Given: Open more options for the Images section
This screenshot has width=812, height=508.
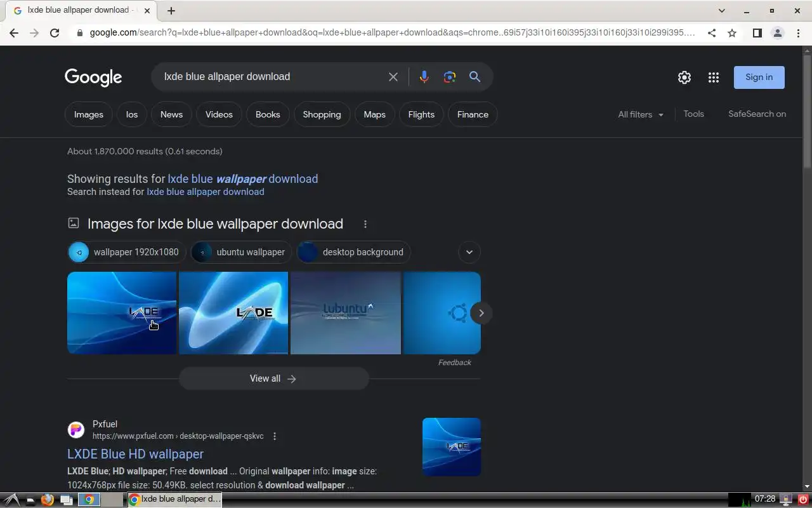Looking at the screenshot, I should tap(365, 224).
